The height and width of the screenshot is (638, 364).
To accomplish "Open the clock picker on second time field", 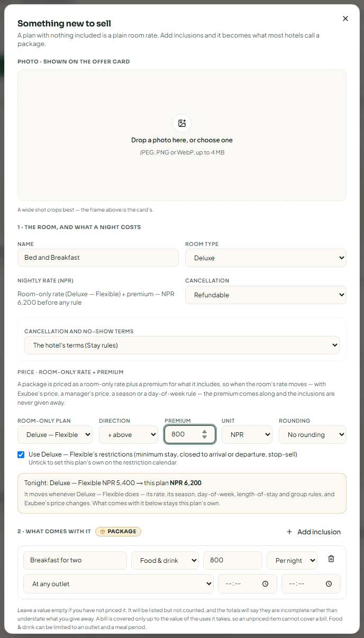I will (329, 584).
